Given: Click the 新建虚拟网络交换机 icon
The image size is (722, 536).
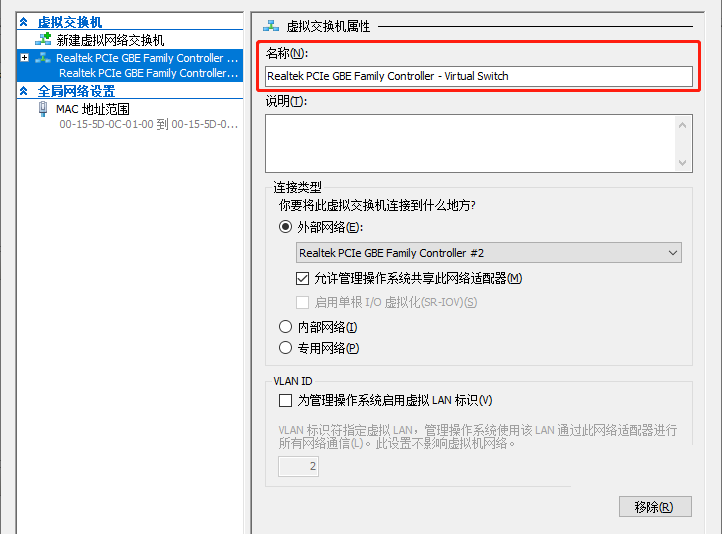Looking at the screenshot, I should click(44, 40).
